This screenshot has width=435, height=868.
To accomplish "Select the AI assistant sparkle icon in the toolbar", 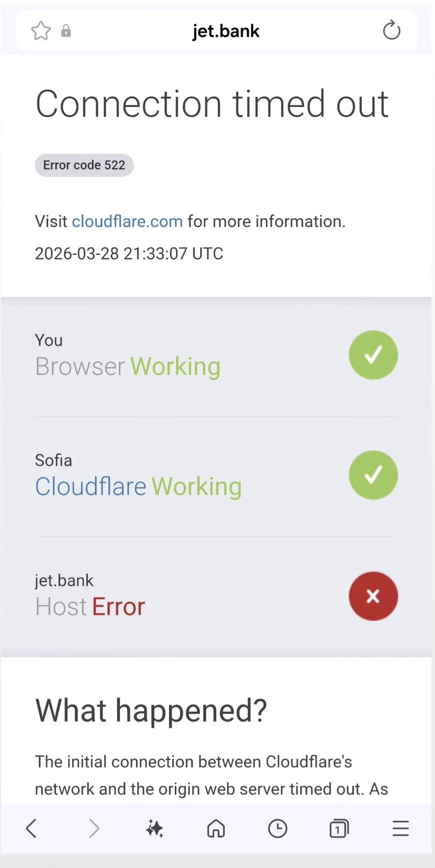I will 155,829.
